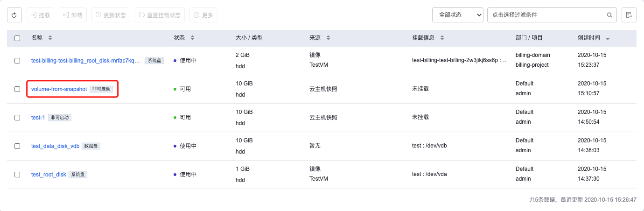
Task: Focus the filter condition search field
Action: click(x=546, y=15)
